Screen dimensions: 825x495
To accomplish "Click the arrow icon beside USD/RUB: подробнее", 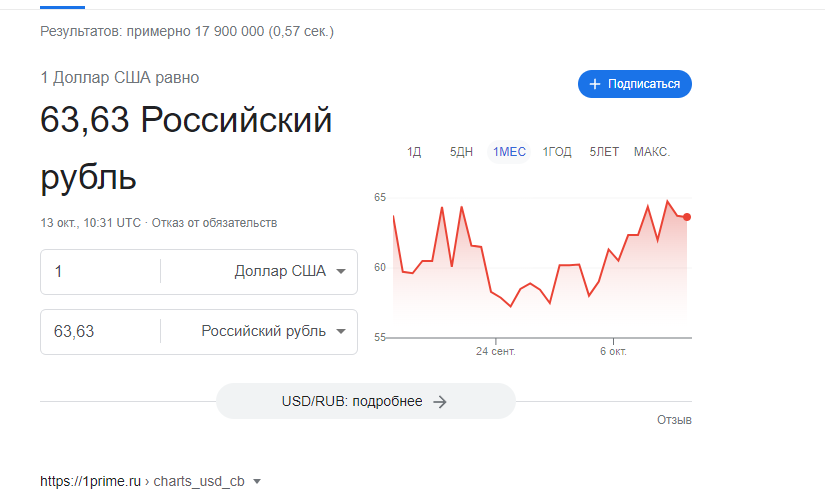I will point(440,401).
